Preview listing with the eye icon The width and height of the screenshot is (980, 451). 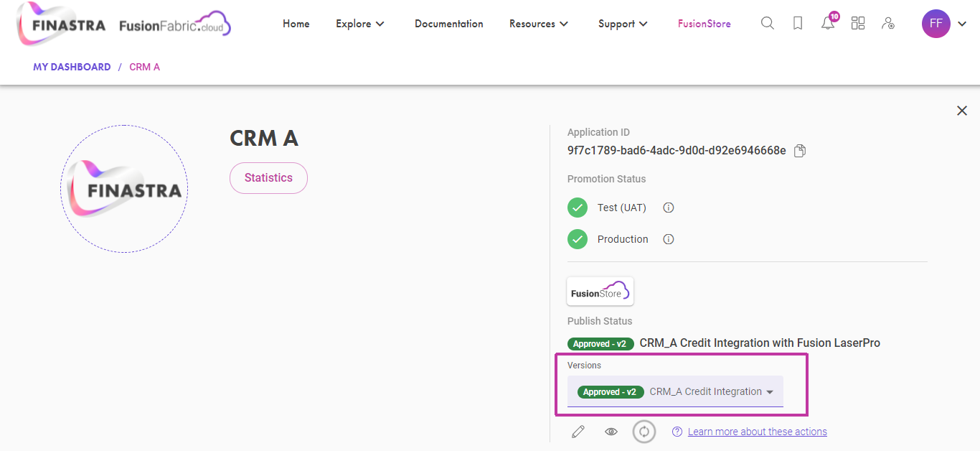611,432
